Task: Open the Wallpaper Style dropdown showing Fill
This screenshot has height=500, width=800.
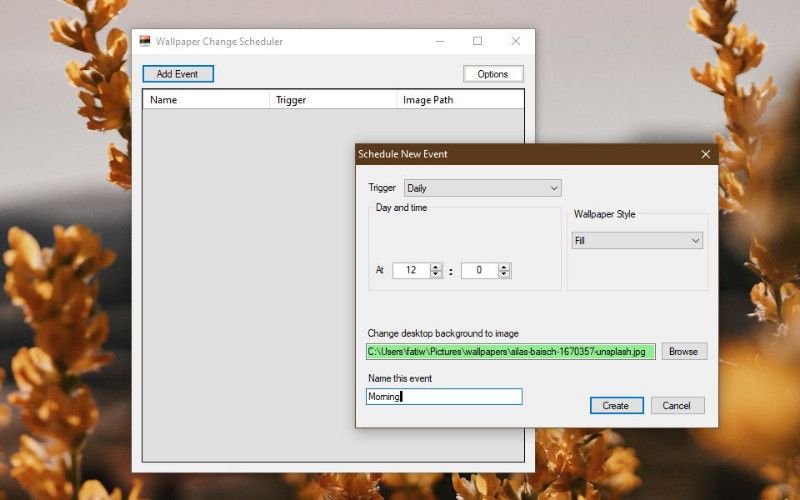Action: [x=637, y=241]
